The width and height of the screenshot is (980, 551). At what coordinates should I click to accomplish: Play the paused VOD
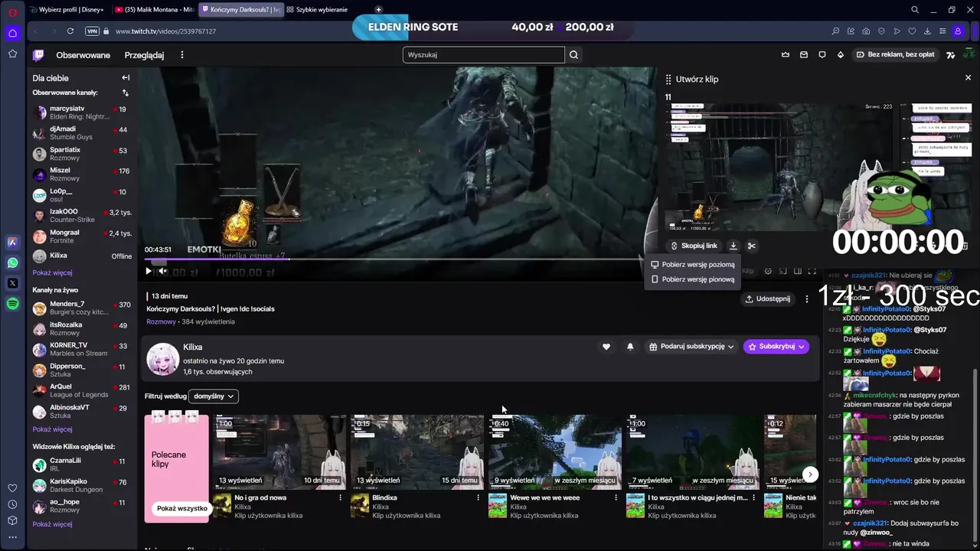coord(149,272)
